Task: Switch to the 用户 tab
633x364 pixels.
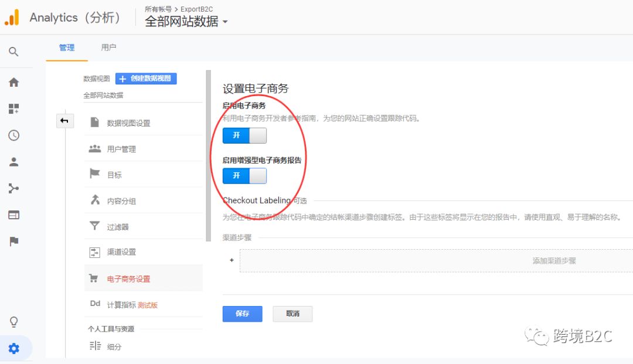Action: pyautogui.click(x=108, y=47)
